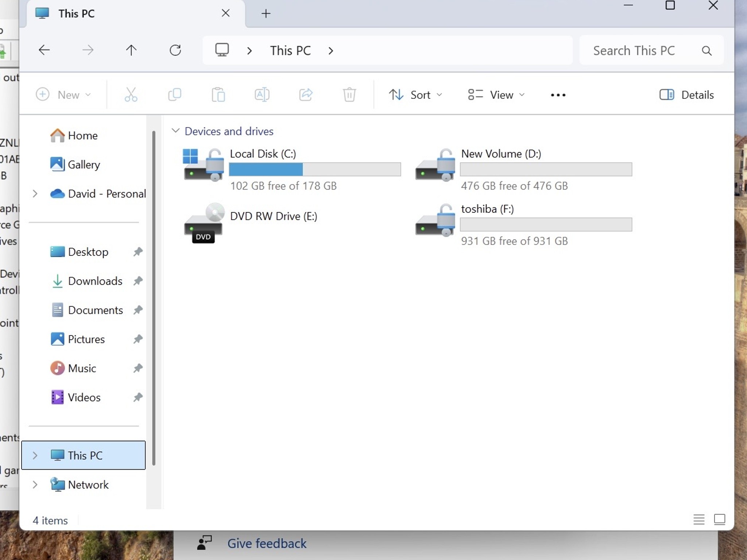
Task: Refresh the This PC view
Action: [x=175, y=50]
